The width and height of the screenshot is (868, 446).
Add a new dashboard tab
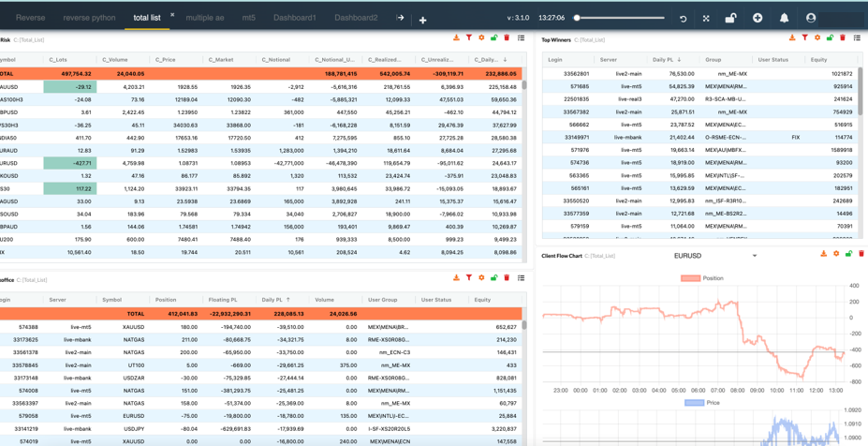pyautogui.click(x=422, y=19)
